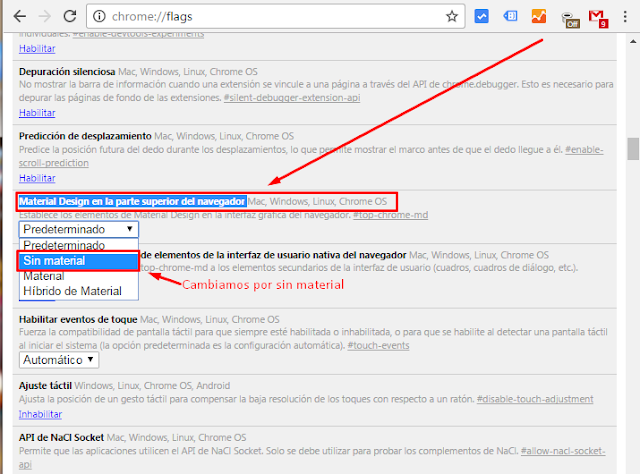The height and width of the screenshot is (474, 640).
Task: Click Habilitar link below devtools experiments
Action: 37,49
